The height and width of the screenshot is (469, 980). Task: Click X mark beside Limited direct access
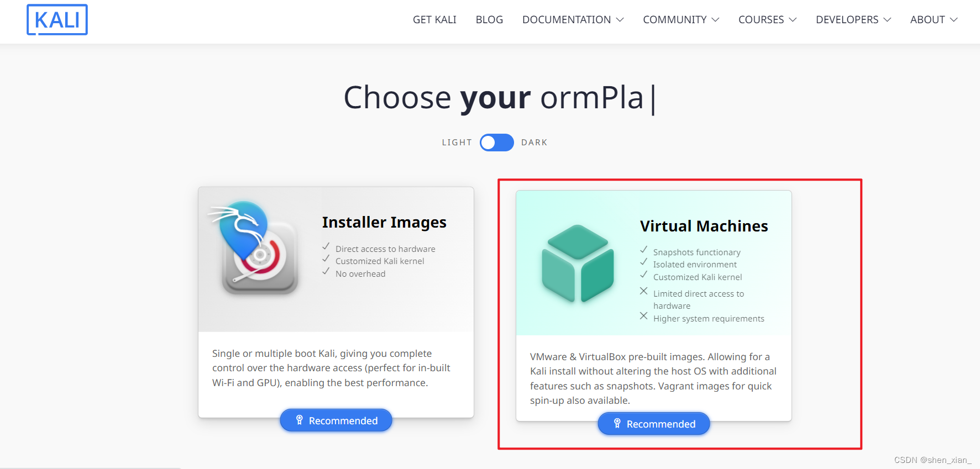point(644,291)
